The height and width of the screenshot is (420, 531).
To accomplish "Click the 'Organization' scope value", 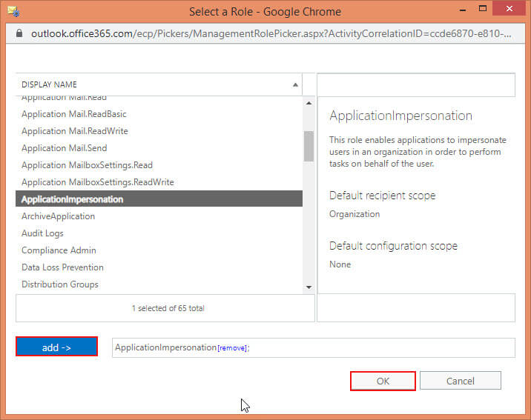I will [x=354, y=214].
